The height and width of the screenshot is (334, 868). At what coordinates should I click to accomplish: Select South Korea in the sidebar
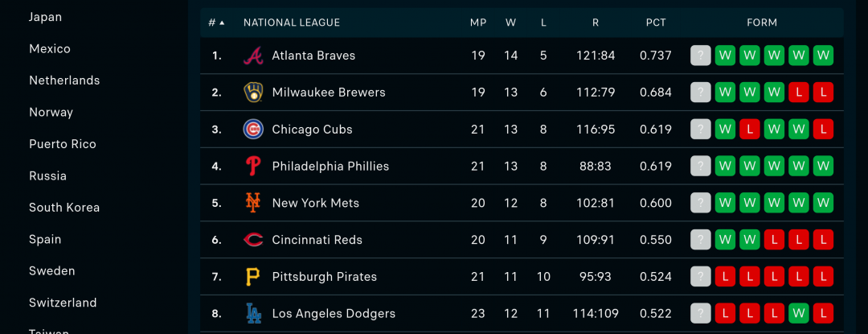point(64,208)
